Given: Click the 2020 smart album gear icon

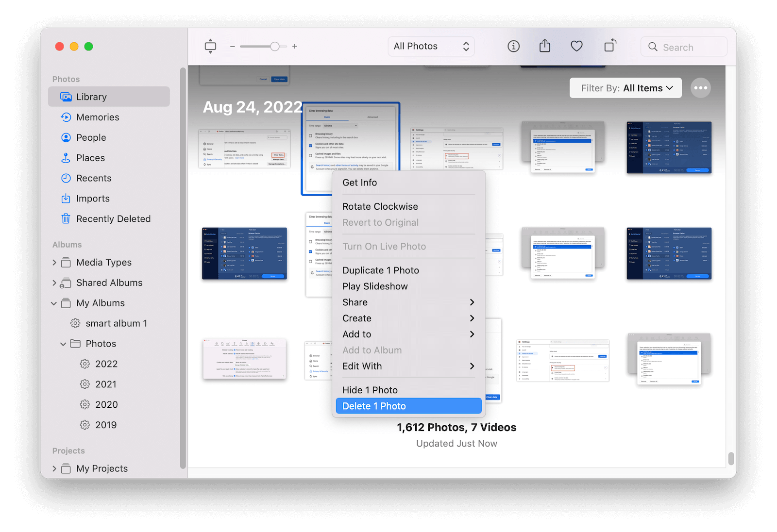Looking at the screenshot, I should pyautogui.click(x=85, y=405).
